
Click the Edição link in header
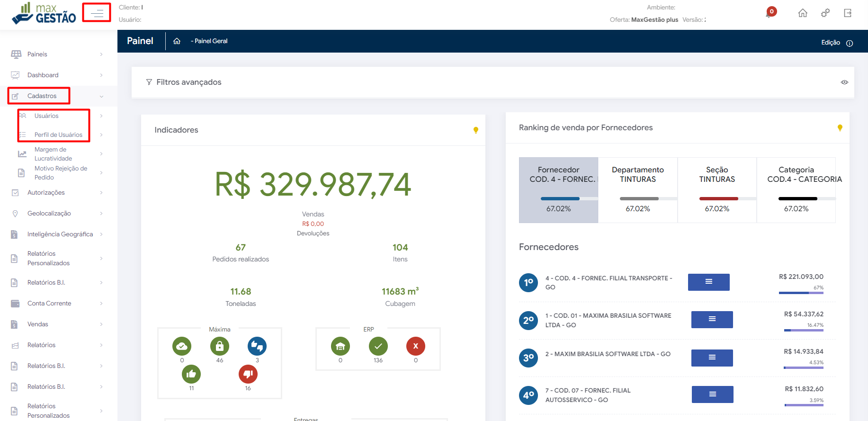830,43
